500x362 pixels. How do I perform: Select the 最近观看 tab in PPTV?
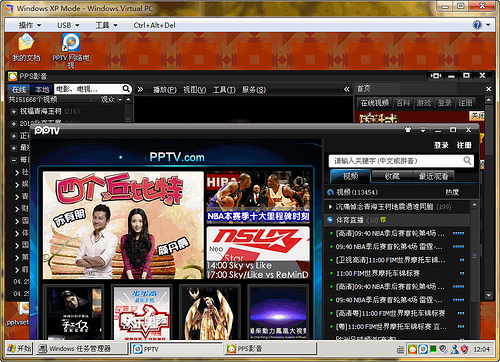pyautogui.click(x=433, y=176)
